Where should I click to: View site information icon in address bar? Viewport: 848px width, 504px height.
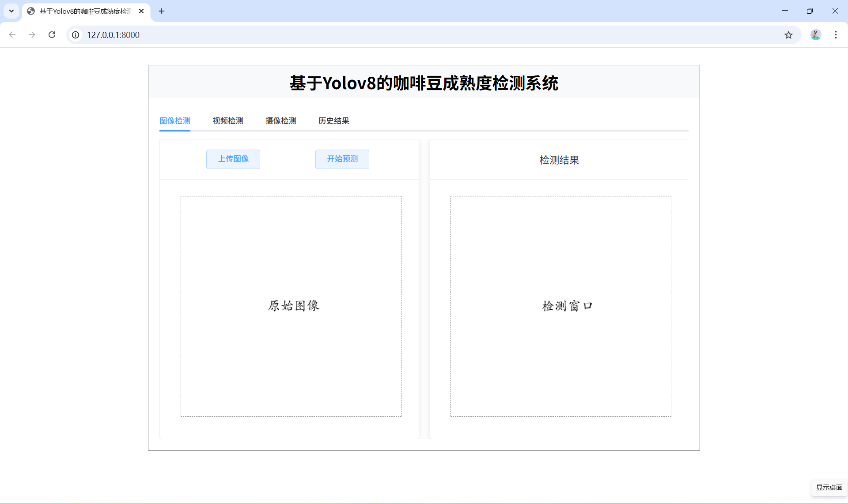(76, 35)
